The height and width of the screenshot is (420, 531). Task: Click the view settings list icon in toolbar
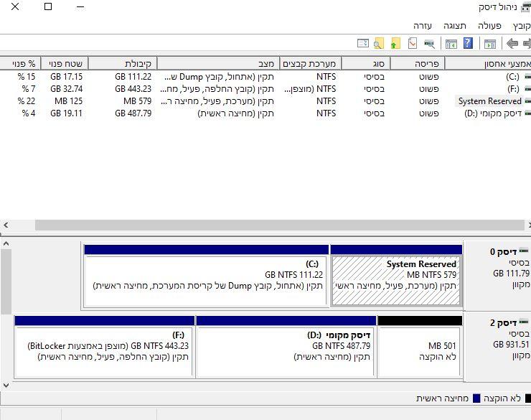(x=362, y=43)
